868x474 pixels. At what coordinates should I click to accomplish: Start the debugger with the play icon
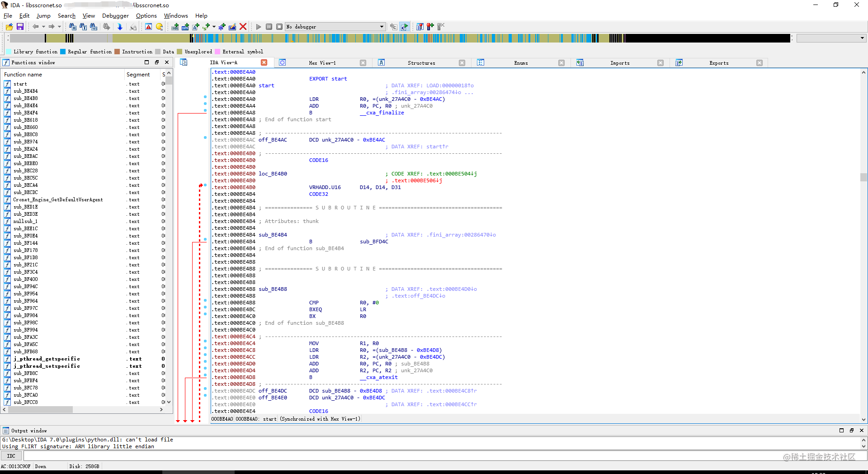coord(259,27)
